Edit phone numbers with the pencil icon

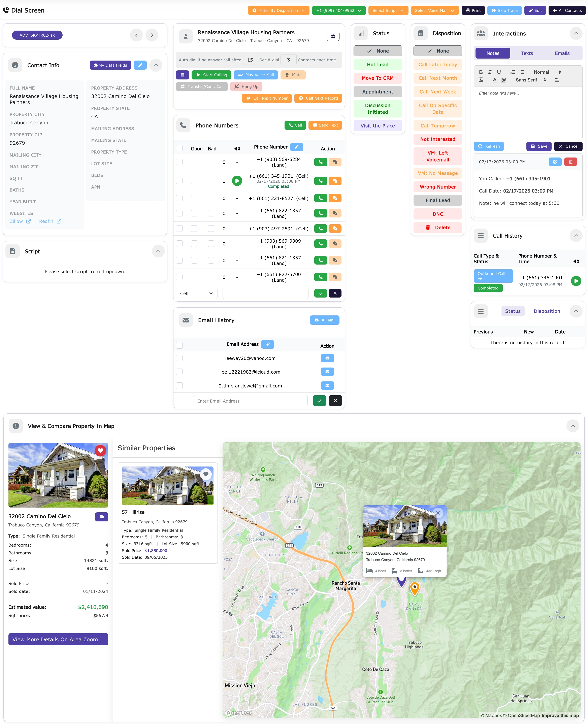[296, 147]
